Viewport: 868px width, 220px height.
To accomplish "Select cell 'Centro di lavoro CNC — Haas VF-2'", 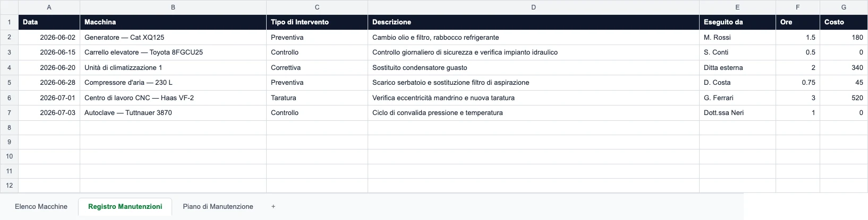I will pos(173,98).
